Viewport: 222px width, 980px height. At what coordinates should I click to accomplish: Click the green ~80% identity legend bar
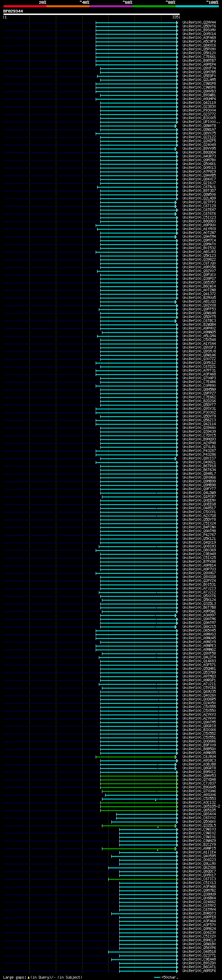[154, 6]
